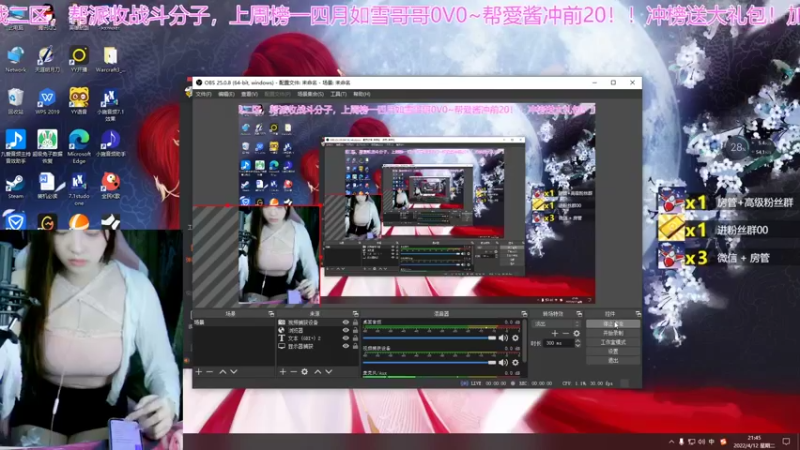This screenshot has width=800, height=450.
Task: Open the View (查看) menu in OBS
Action: tap(249, 94)
